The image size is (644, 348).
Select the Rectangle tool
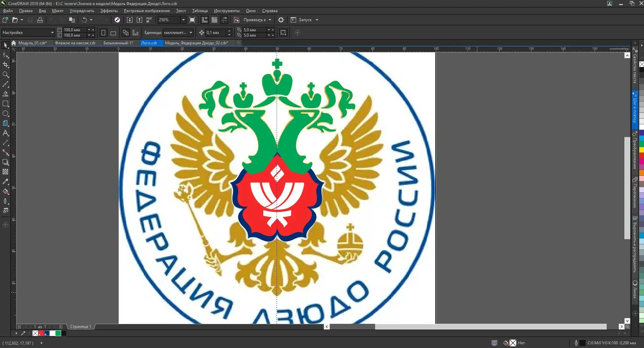[x=5, y=104]
